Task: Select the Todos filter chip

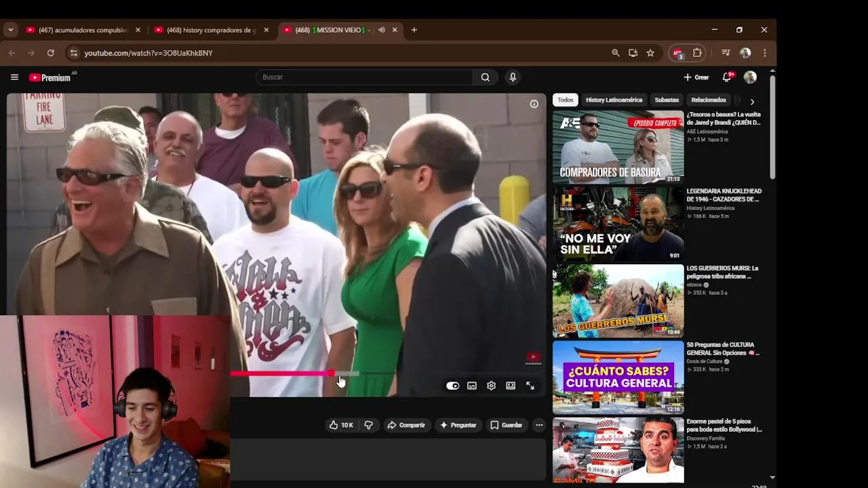Action: [566, 100]
